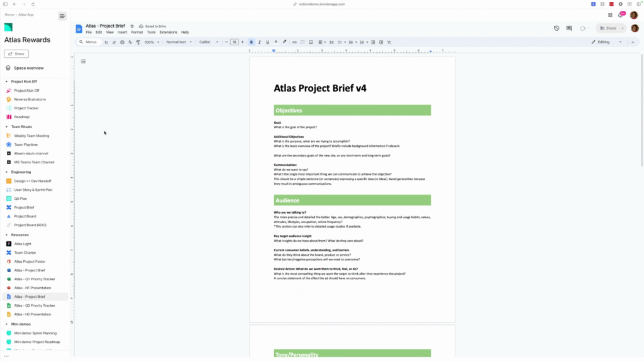Open the Extensions menu
Viewport: 644px width, 362px height.
click(168, 32)
